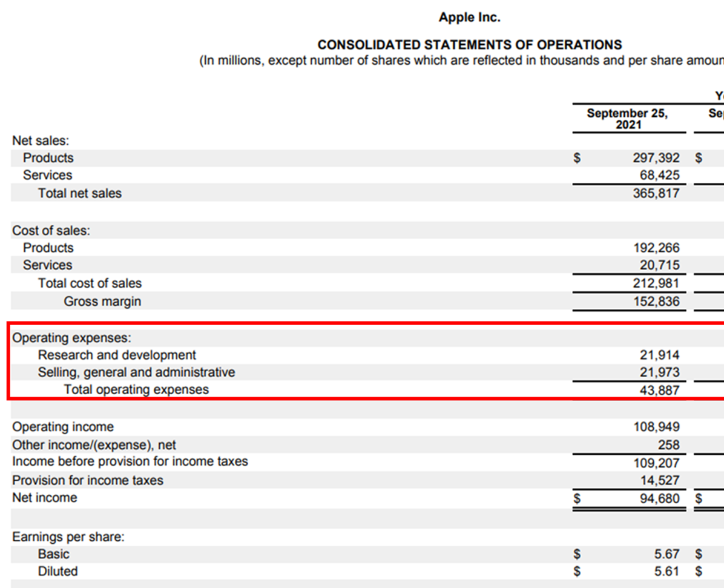This screenshot has width=724, height=588.
Task: Select the "September 25, 2021" column header
Action: coord(628,119)
